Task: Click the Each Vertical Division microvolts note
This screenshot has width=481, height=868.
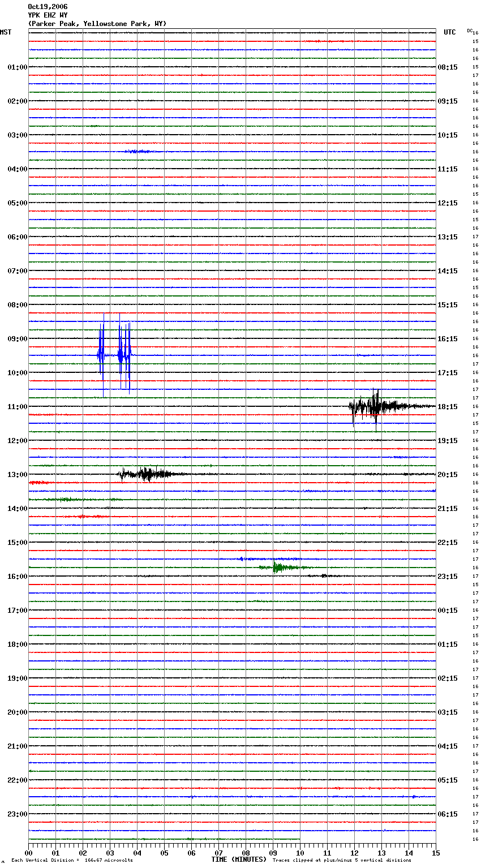Action: pos(72,861)
